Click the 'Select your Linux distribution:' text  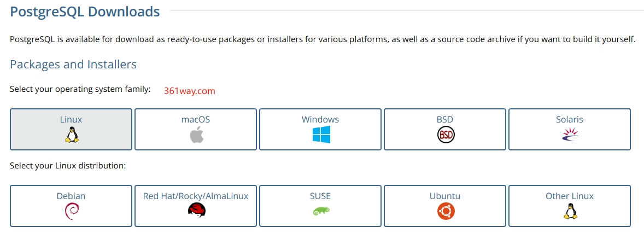[68, 166]
